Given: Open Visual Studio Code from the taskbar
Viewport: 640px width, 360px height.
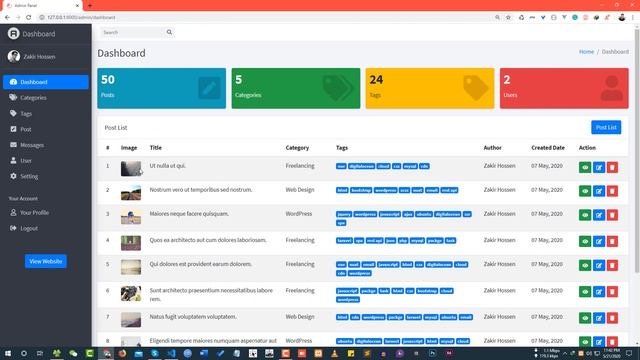Looking at the screenshot, I should [x=171, y=353].
